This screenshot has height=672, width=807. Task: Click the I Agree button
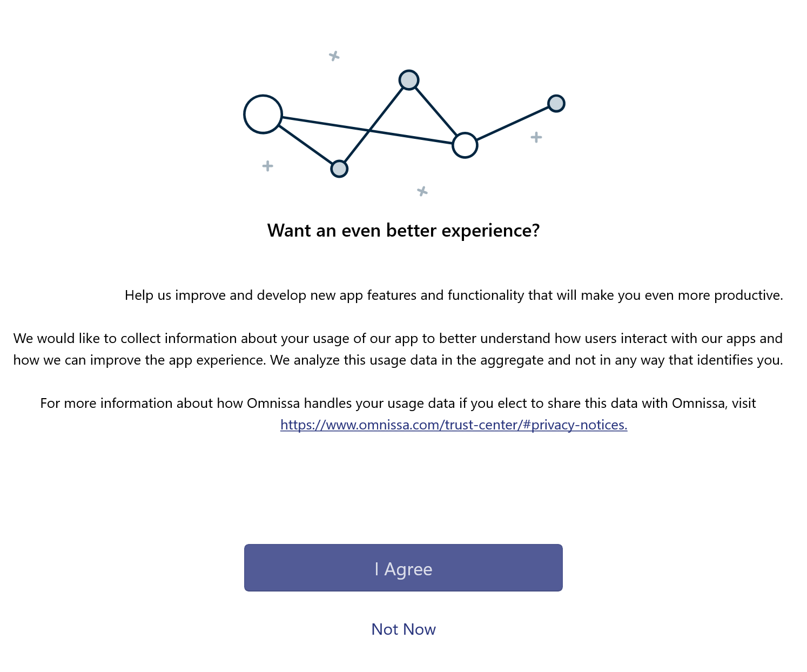pyautogui.click(x=403, y=568)
